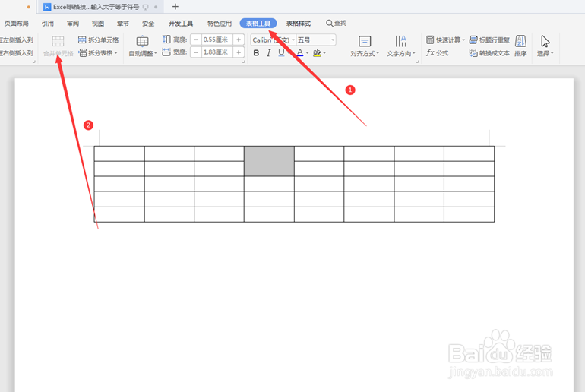The height and width of the screenshot is (392, 585).
Task: Click the row height icon
Action: tap(166, 40)
